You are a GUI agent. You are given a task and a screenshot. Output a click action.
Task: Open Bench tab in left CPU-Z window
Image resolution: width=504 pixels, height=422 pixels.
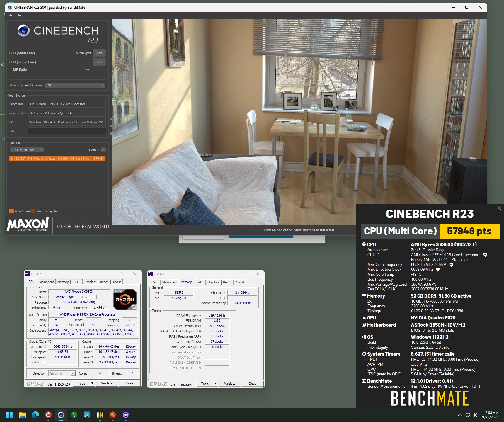click(x=104, y=282)
